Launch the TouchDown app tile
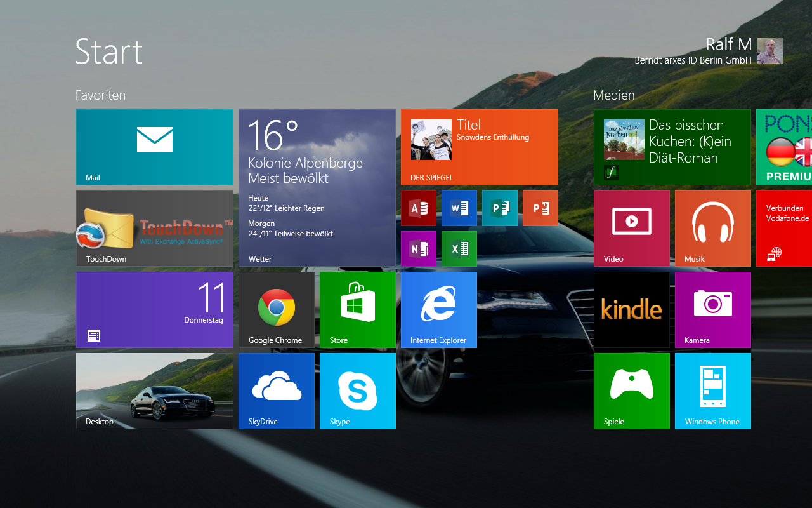Screen dimensions: 812x508 coord(155,229)
